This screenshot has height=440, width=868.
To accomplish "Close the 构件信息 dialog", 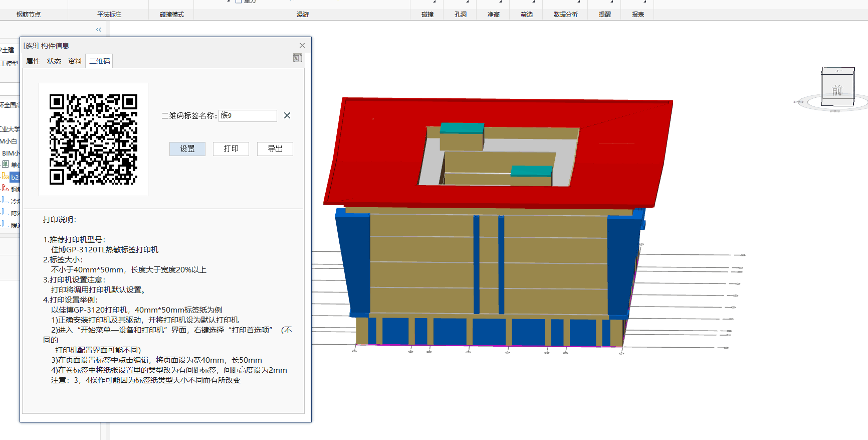I will [302, 46].
